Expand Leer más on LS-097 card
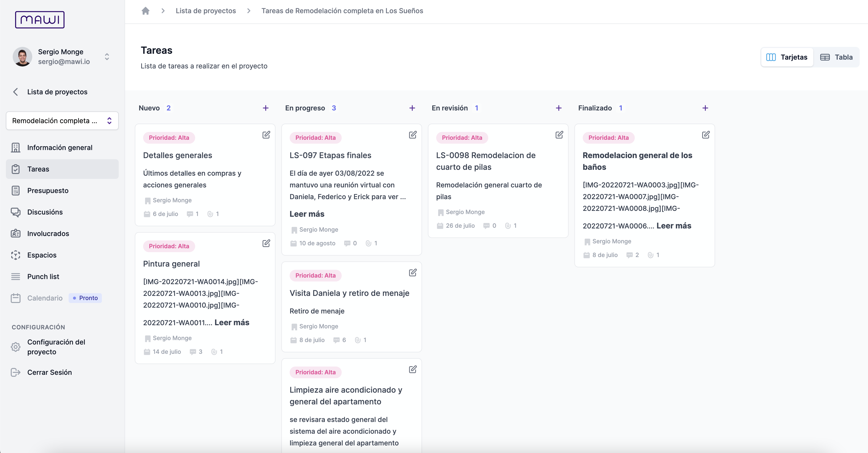 pos(307,214)
